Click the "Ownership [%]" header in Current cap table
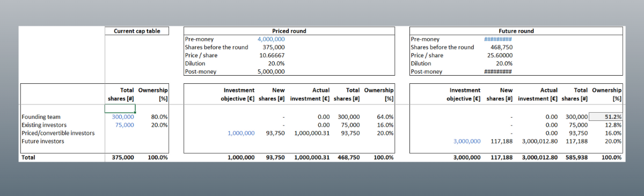Image resolution: width=644 pixels, height=196 pixels. tap(153, 95)
